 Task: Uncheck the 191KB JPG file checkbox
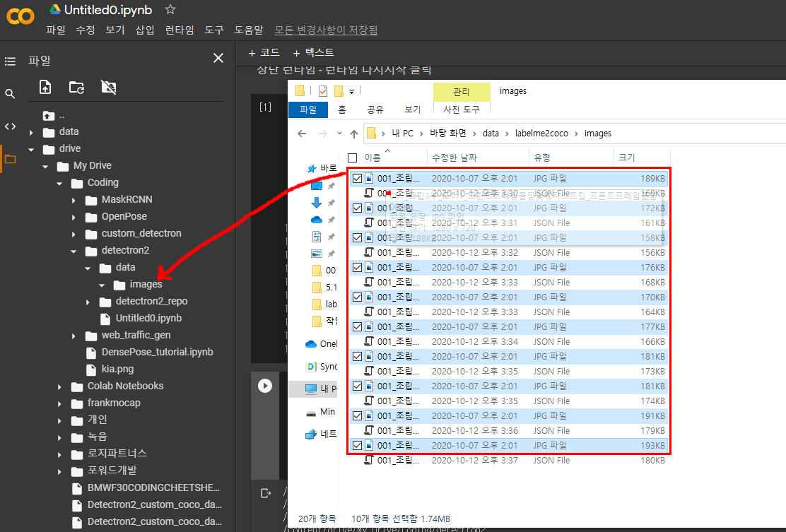tap(358, 416)
